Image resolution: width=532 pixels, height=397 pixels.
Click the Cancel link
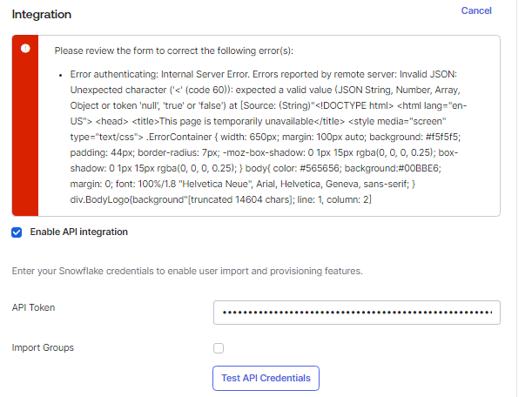[476, 10]
